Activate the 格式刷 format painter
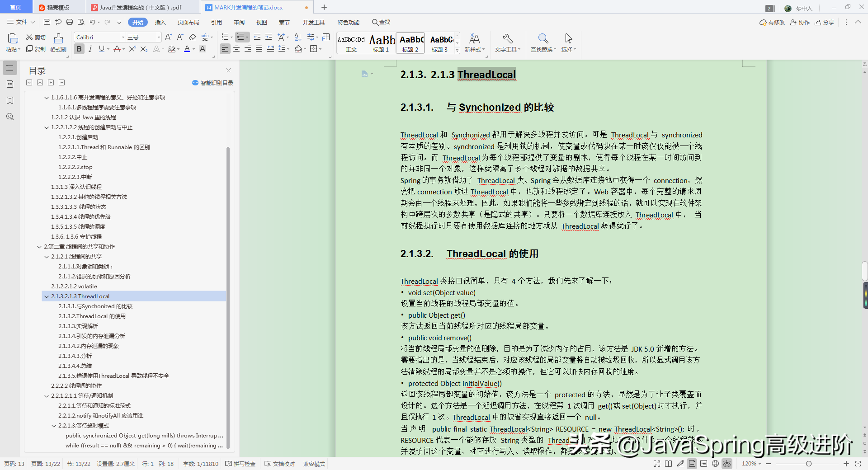Screen dimensions: 868x470 (58, 43)
